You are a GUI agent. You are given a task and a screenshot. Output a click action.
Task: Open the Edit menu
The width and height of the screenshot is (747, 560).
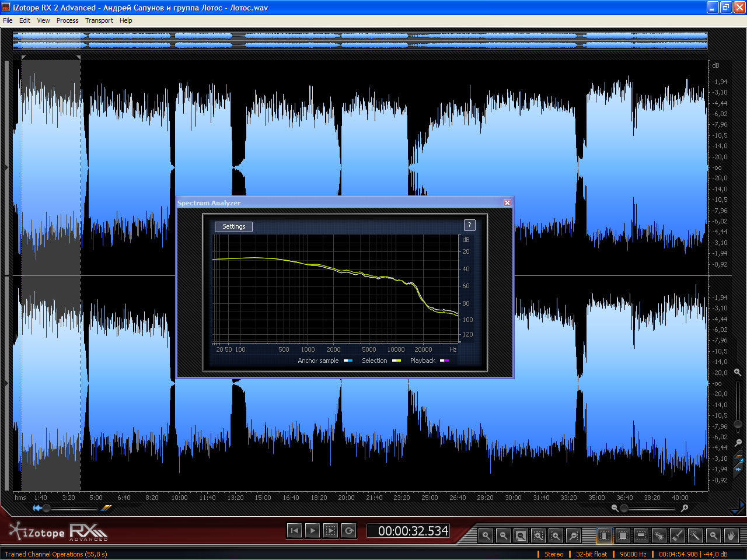tap(25, 20)
